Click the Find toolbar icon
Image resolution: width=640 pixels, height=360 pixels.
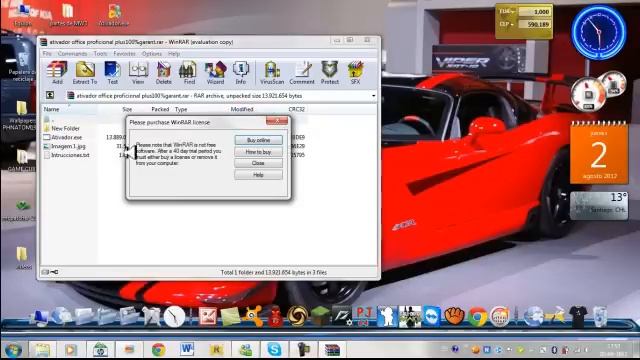[189, 73]
